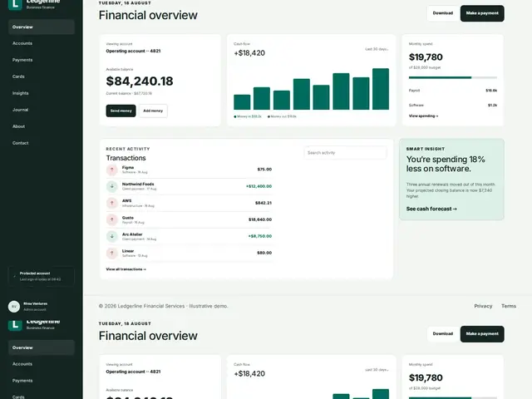The width and height of the screenshot is (532, 399).
Task: Open the Privacy link in the footer
Action: click(483, 306)
